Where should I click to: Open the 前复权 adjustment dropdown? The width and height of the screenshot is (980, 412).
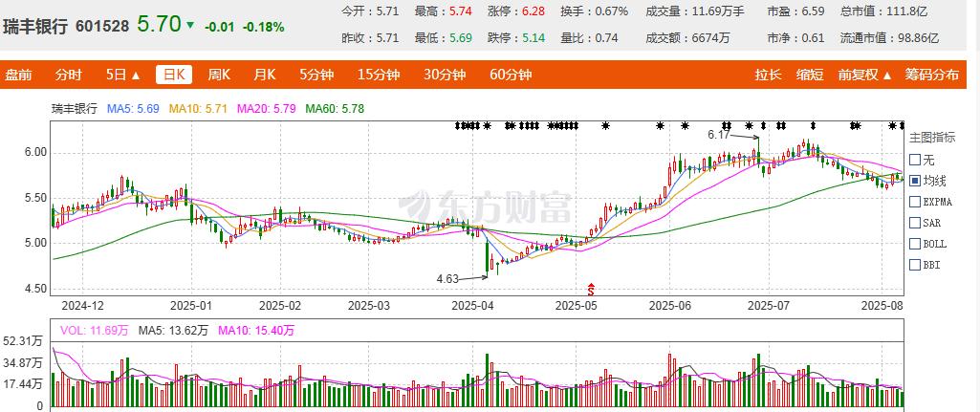865,75
